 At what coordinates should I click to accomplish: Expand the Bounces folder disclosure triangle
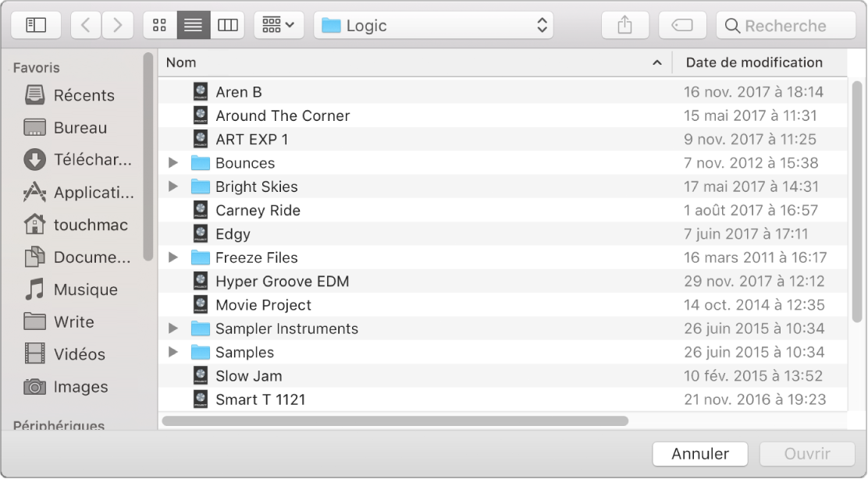(173, 162)
